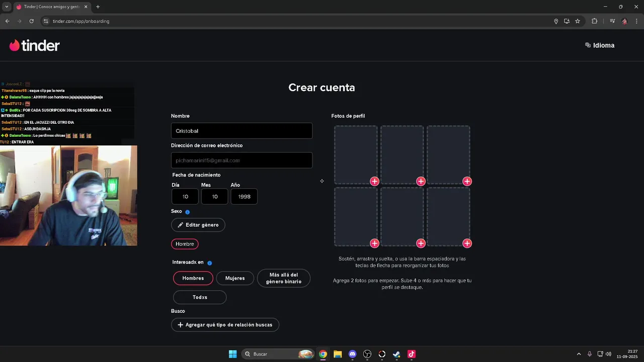Viewport: 644px width, 362px height.
Task: Select Todxs as interest
Action: click(x=200, y=297)
